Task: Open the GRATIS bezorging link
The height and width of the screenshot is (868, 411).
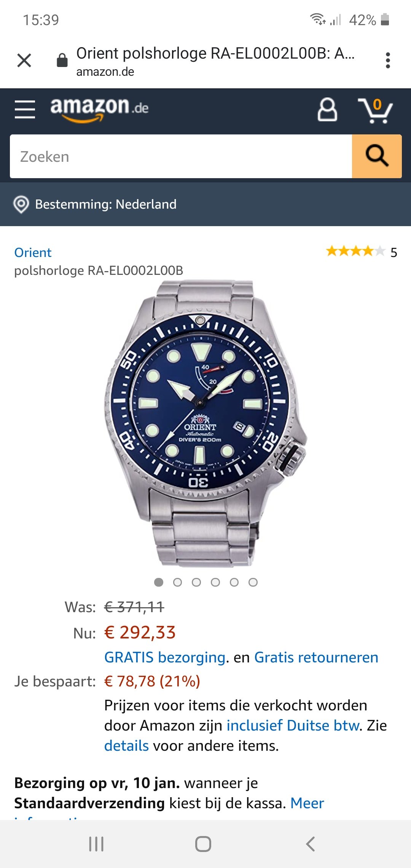Action: pos(165,657)
